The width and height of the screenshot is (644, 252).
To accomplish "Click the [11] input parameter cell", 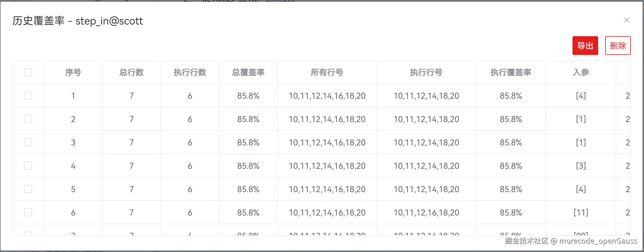I will 581,213.
